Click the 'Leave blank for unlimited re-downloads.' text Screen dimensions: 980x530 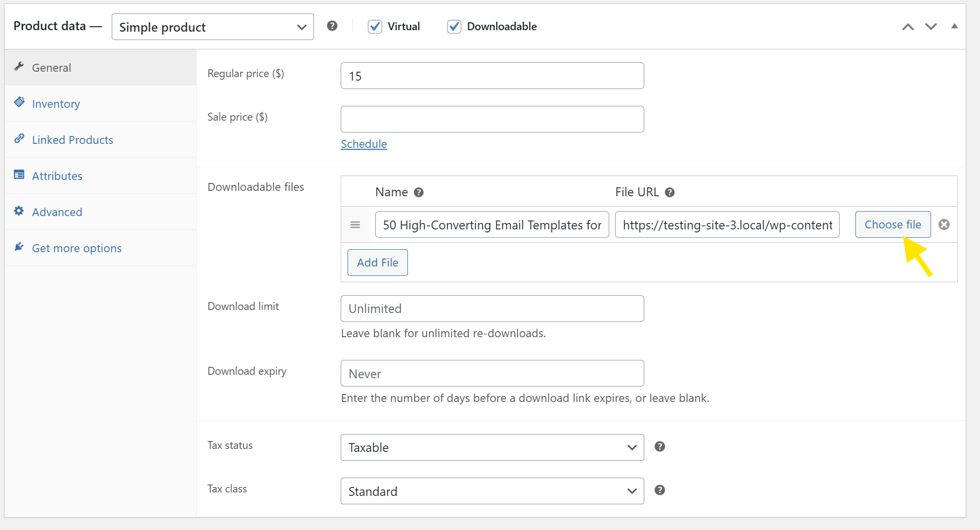444,333
